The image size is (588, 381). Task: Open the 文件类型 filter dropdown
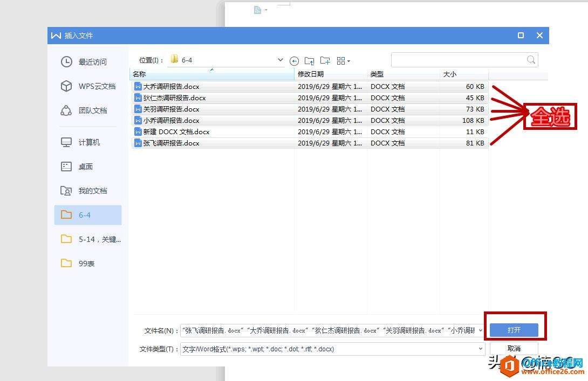(480, 349)
